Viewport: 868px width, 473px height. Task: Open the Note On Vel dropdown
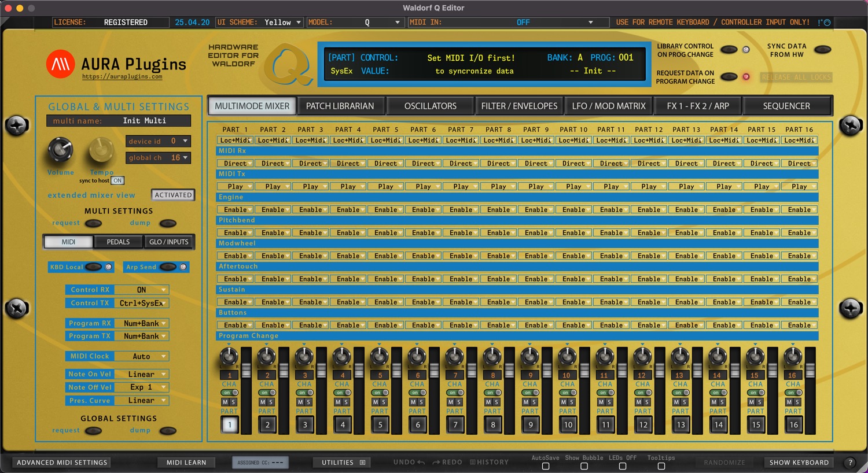(x=142, y=375)
